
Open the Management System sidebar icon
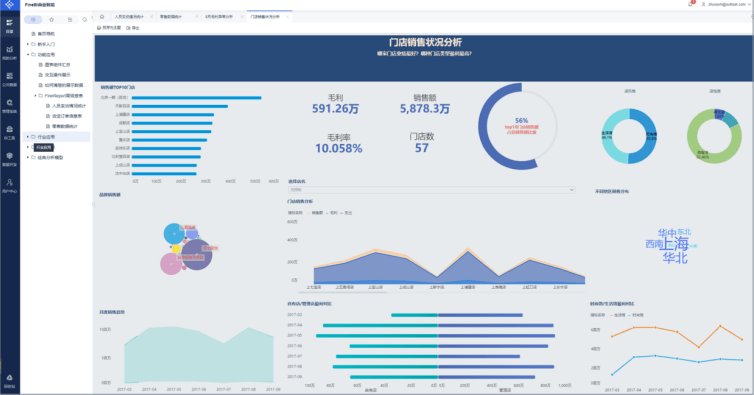click(10, 106)
